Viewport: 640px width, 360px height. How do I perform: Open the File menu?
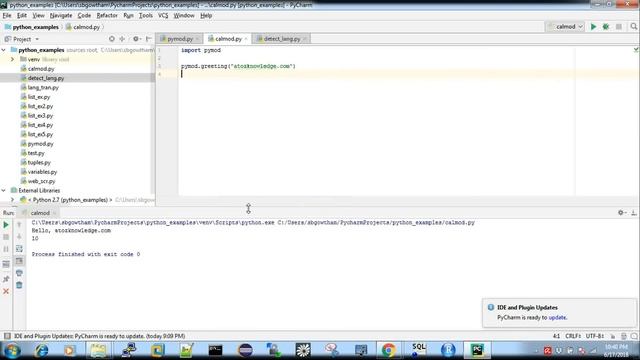(x=7, y=16)
